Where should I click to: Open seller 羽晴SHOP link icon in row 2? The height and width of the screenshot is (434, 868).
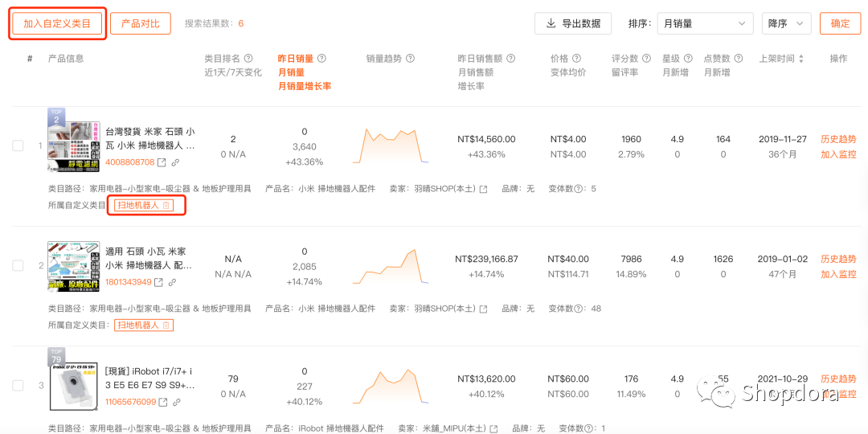coord(483,309)
